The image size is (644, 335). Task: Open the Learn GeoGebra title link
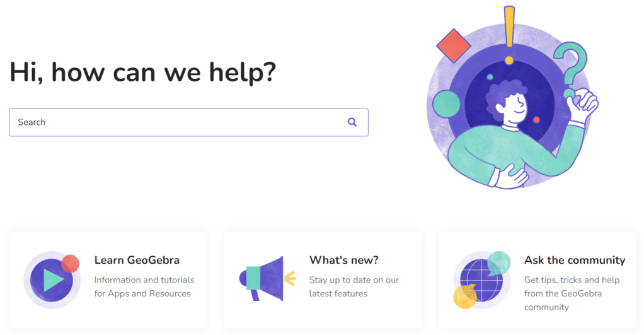pos(137,260)
